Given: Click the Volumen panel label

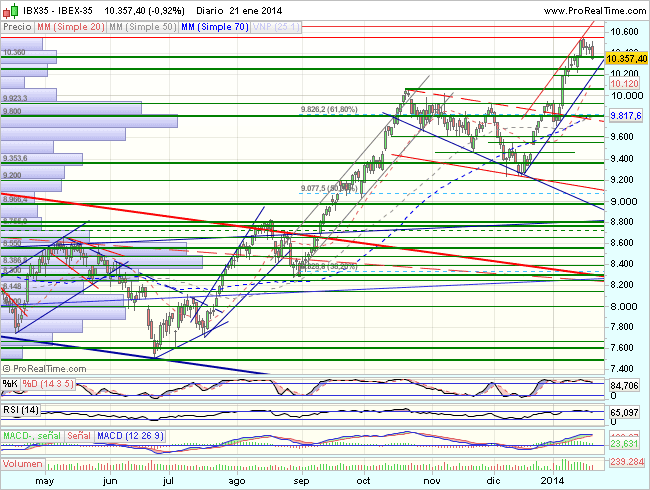Looking at the screenshot, I should (x=23, y=463).
